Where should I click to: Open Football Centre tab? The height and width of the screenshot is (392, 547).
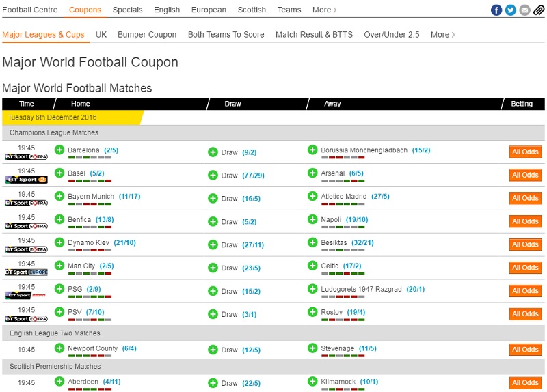click(30, 10)
